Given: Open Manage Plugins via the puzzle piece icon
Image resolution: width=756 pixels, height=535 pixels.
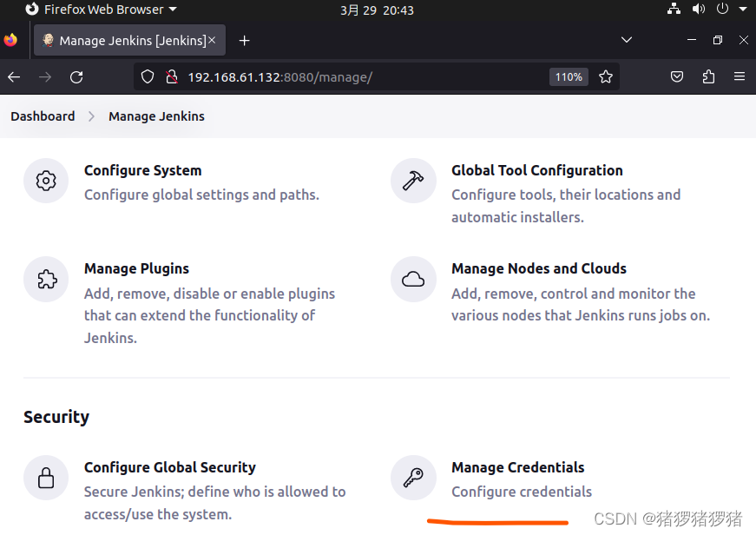Looking at the screenshot, I should [x=45, y=279].
